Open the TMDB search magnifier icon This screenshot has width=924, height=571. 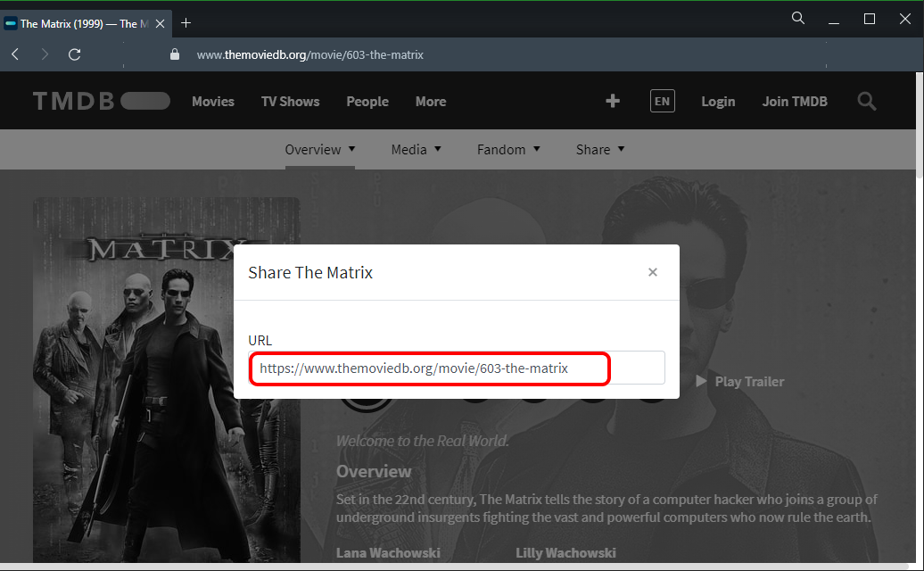click(867, 102)
